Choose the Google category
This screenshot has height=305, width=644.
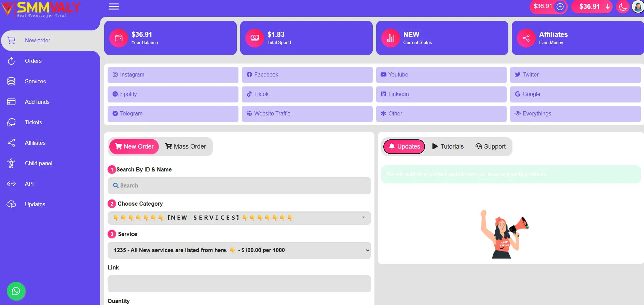pos(575,94)
